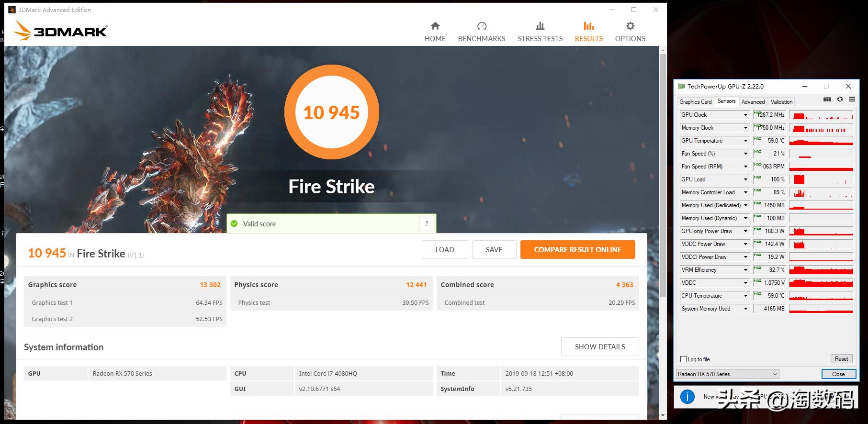The height and width of the screenshot is (424, 868).
Task: Open the STRESS TESTS section
Action: pos(540,32)
